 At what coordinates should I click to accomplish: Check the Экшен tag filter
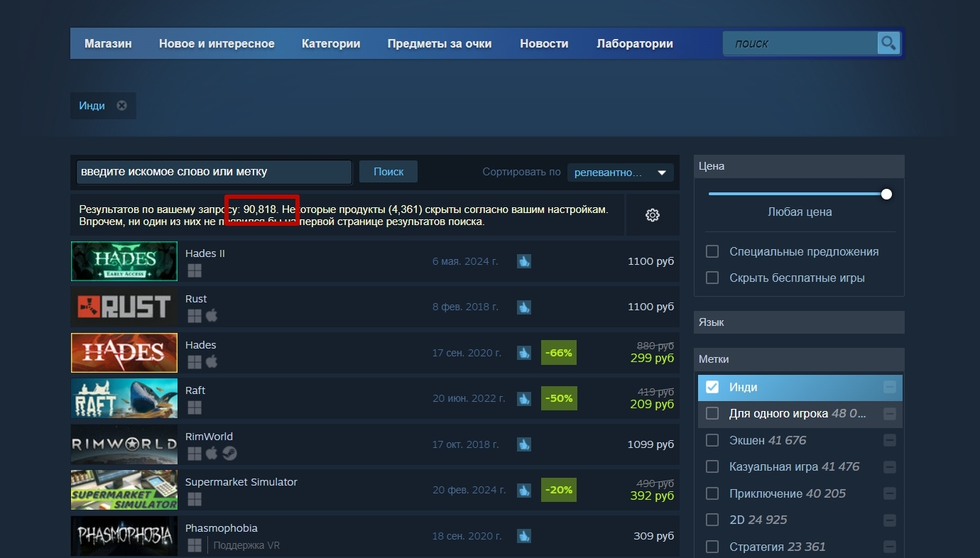point(712,441)
